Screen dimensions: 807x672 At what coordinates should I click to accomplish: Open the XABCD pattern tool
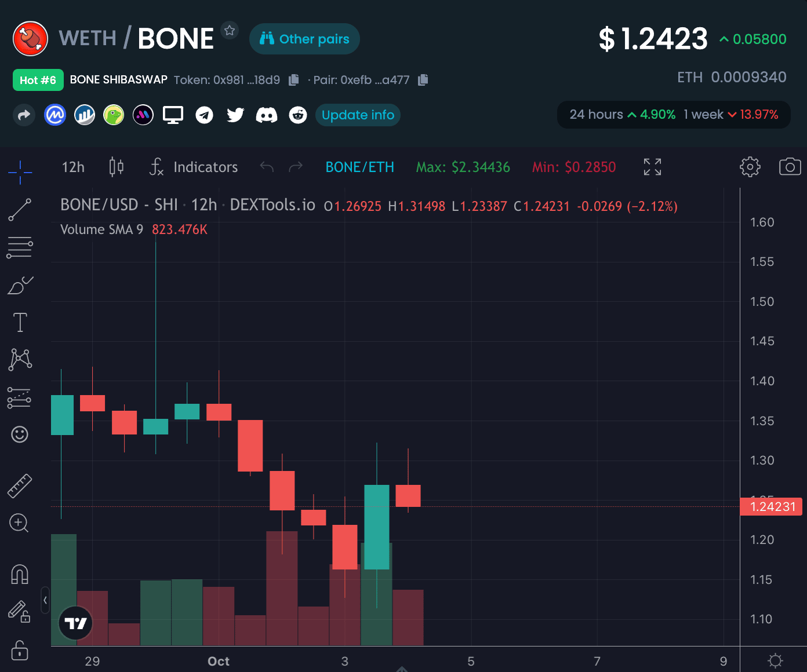click(20, 359)
